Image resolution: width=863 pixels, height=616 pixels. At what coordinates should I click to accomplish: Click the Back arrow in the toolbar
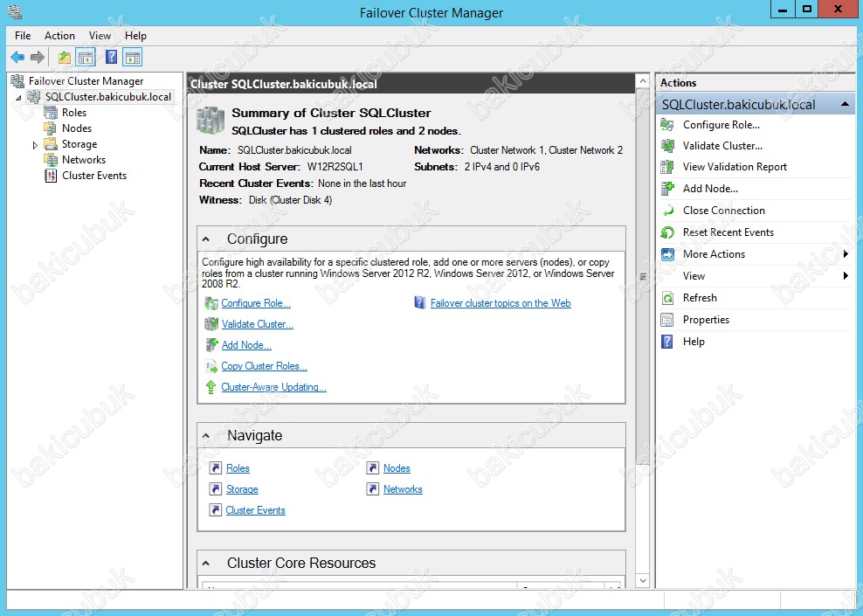click(x=17, y=57)
